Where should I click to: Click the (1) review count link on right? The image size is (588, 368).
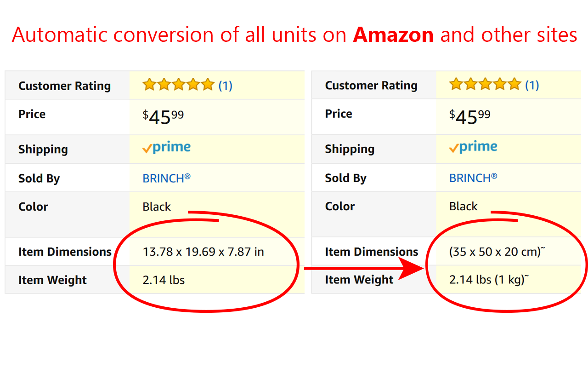pyautogui.click(x=532, y=84)
